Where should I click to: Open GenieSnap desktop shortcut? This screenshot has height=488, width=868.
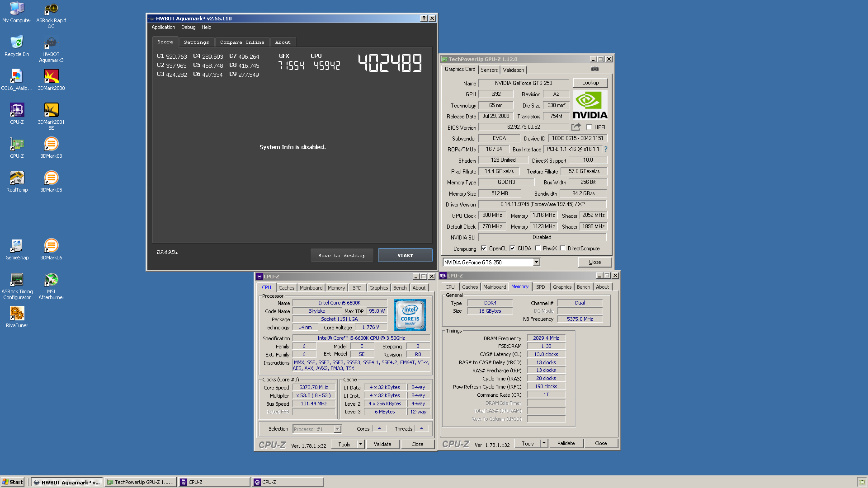click(x=17, y=249)
